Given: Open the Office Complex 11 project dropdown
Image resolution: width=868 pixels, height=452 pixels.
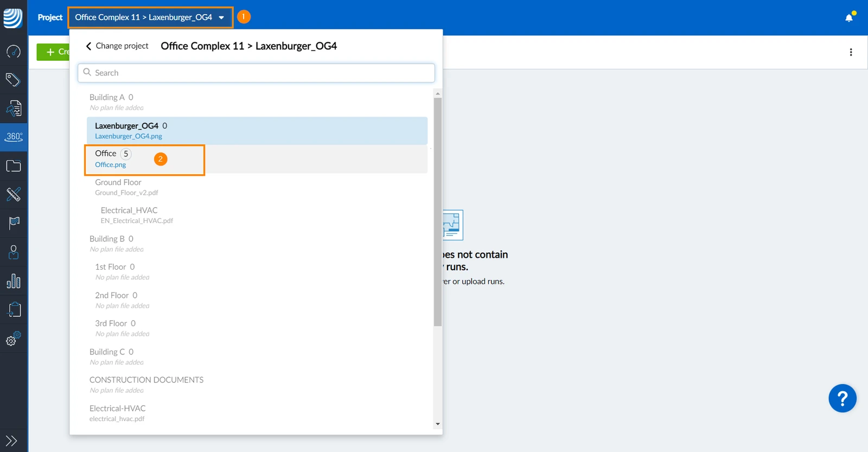Looking at the screenshot, I should coord(150,17).
